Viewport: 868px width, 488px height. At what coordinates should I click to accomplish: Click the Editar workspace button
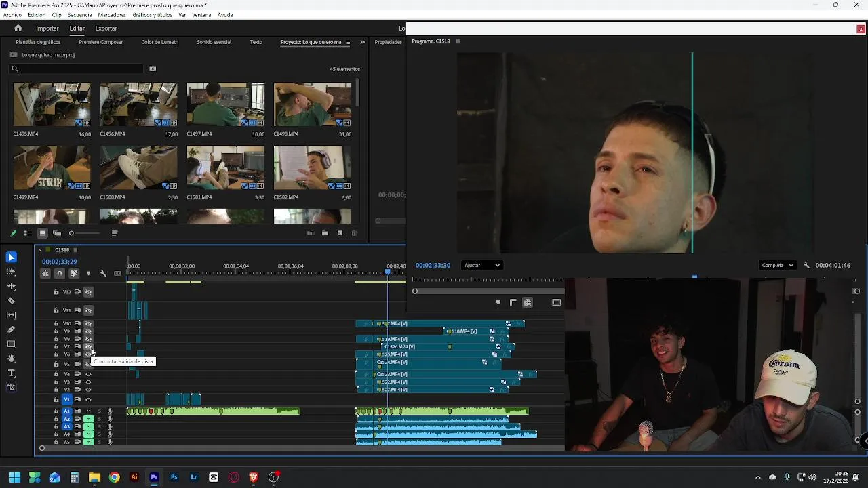tap(77, 28)
